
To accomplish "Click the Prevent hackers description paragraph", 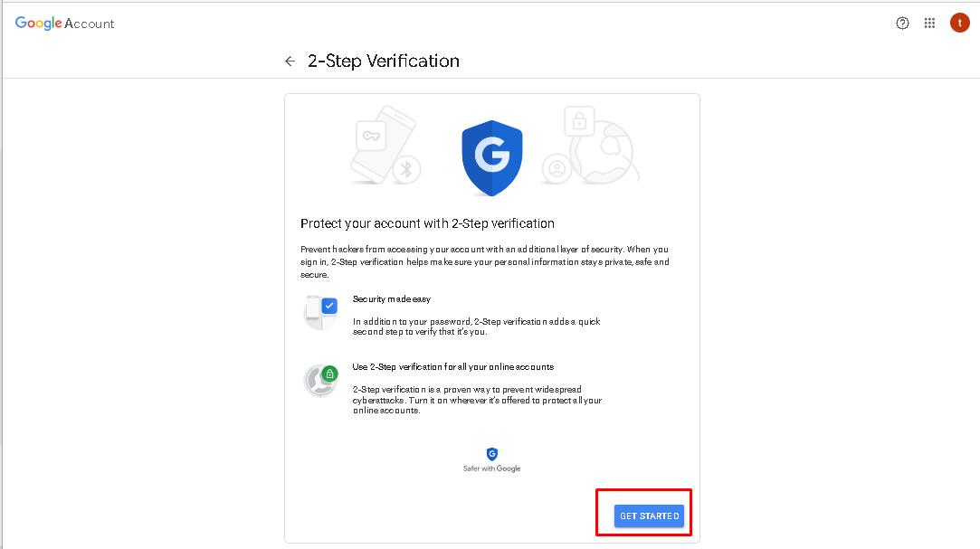I will (x=485, y=261).
